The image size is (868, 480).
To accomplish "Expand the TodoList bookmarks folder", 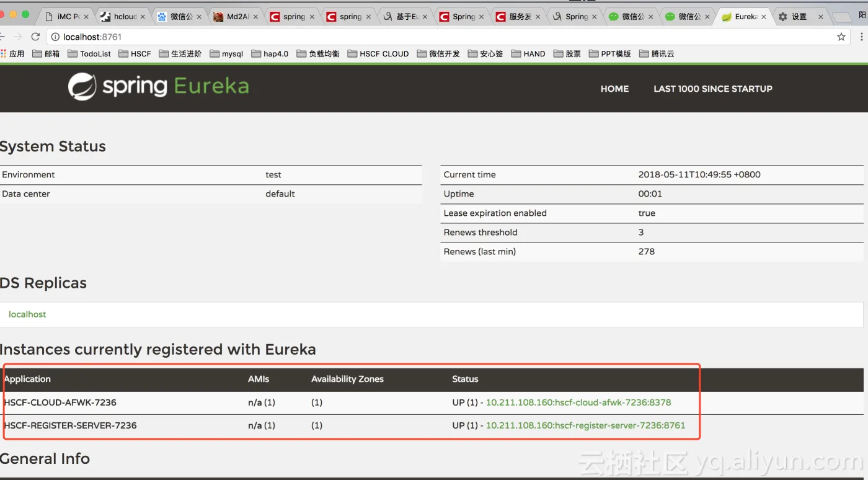I will 89,54.
